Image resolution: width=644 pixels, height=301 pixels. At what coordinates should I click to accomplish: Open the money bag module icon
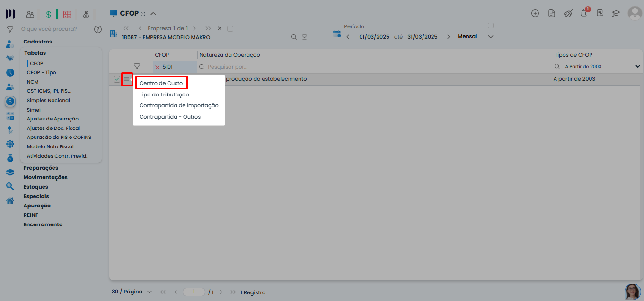tap(86, 15)
